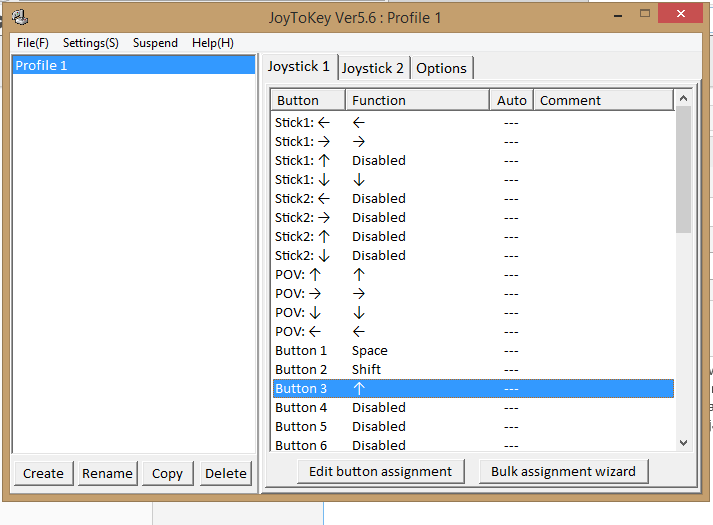Click the Delete profile button
The height and width of the screenshot is (525, 713).
(x=226, y=474)
